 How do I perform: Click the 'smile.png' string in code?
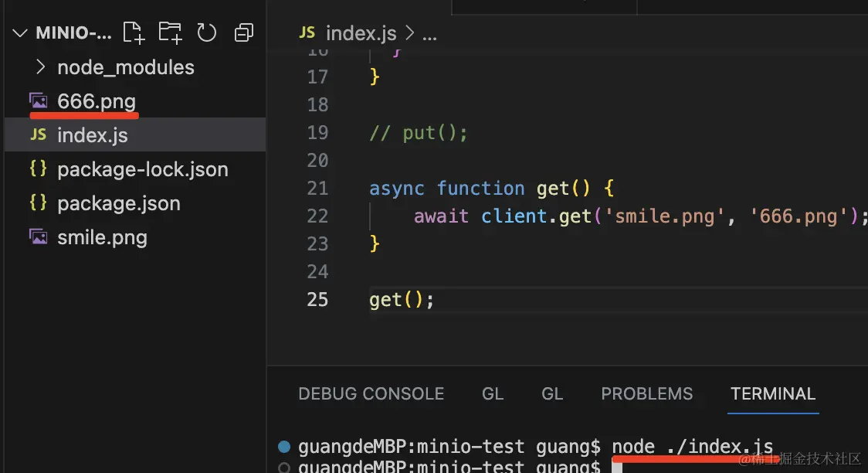663,216
